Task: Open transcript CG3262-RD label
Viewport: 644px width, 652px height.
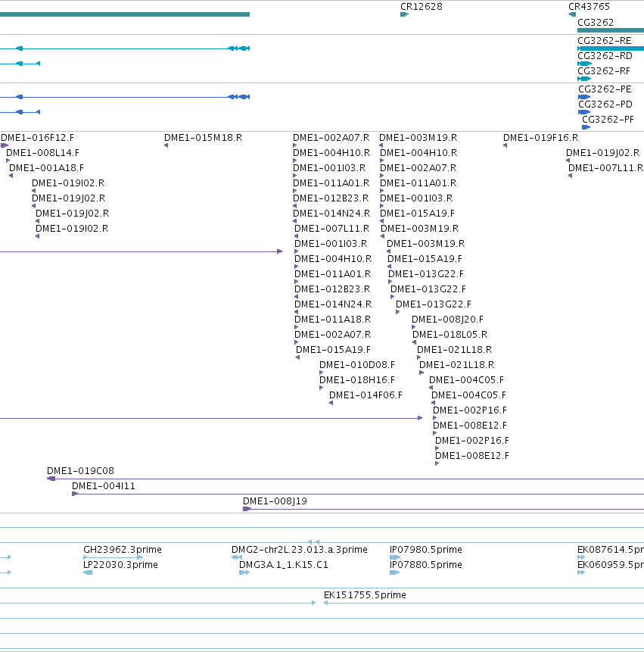Action: coord(605,56)
